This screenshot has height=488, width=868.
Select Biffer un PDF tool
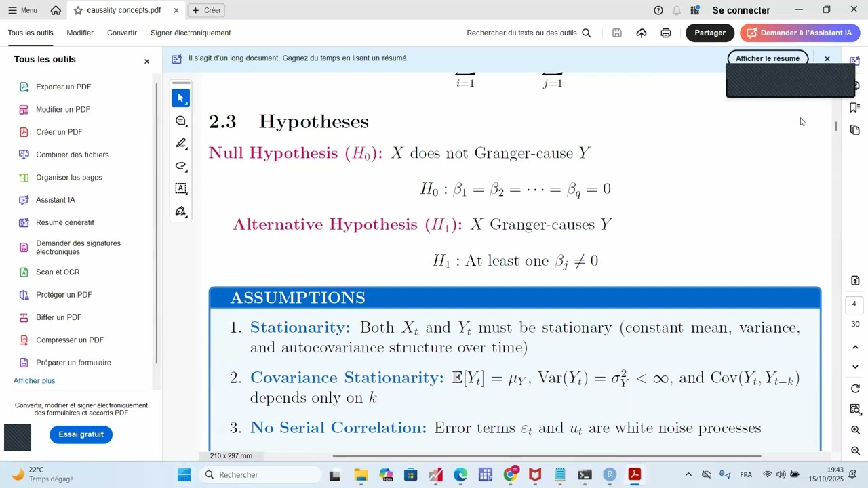pyautogui.click(x=58, y=317)
